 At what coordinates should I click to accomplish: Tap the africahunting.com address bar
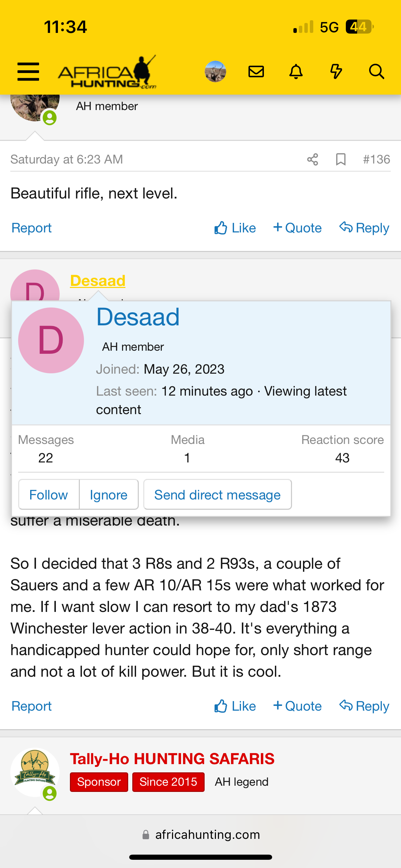201,834
